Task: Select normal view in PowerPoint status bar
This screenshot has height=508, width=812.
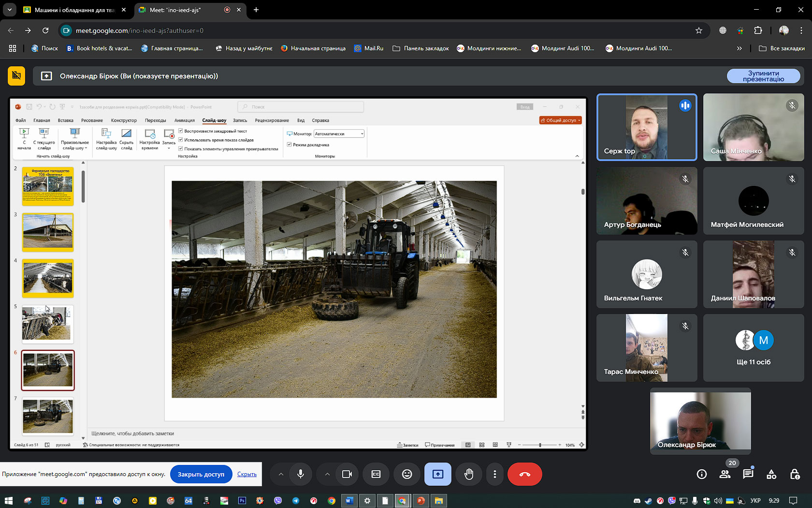Action: (x=468, y=445)
